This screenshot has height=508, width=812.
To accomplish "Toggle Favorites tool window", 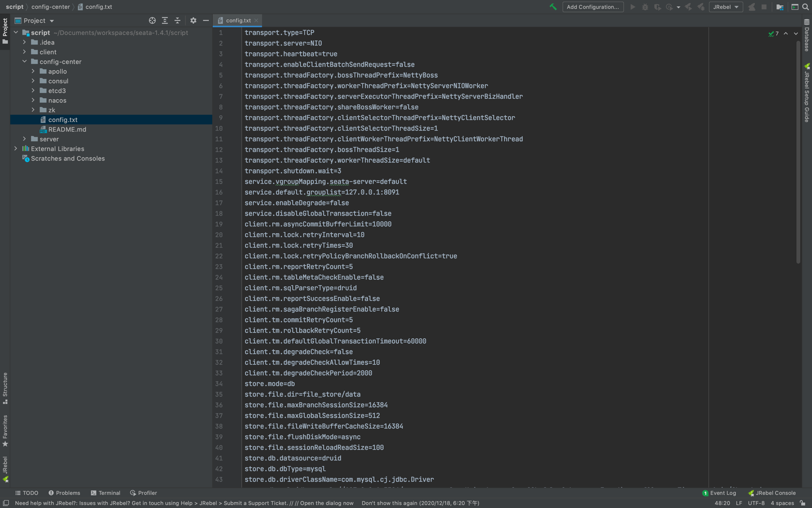I will click(x=5, y=431).
